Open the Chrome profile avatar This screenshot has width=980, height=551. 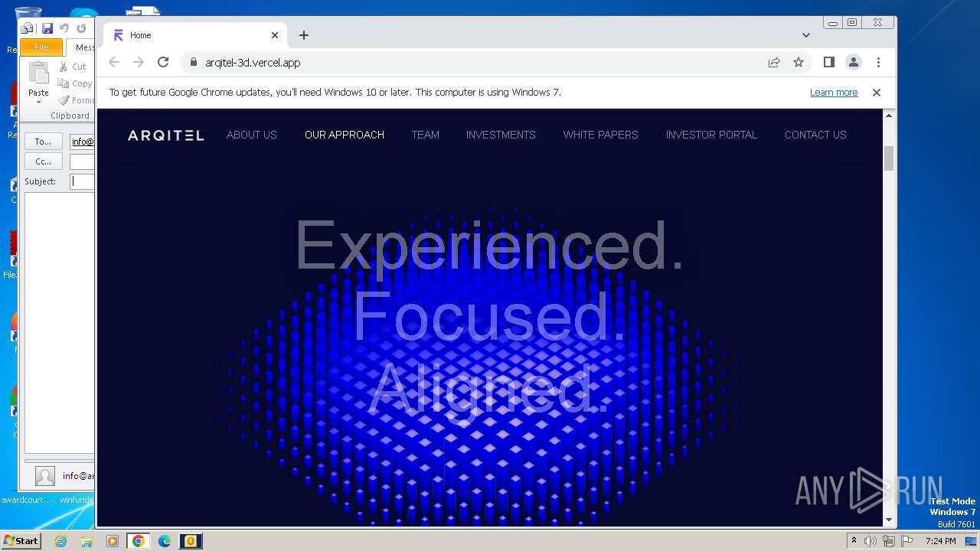point(854,62)
